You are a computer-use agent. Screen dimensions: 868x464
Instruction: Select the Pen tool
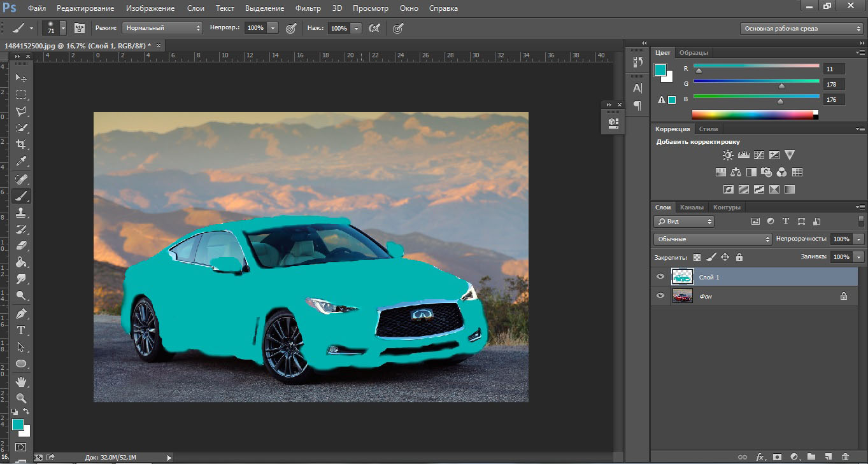[21, 313]
